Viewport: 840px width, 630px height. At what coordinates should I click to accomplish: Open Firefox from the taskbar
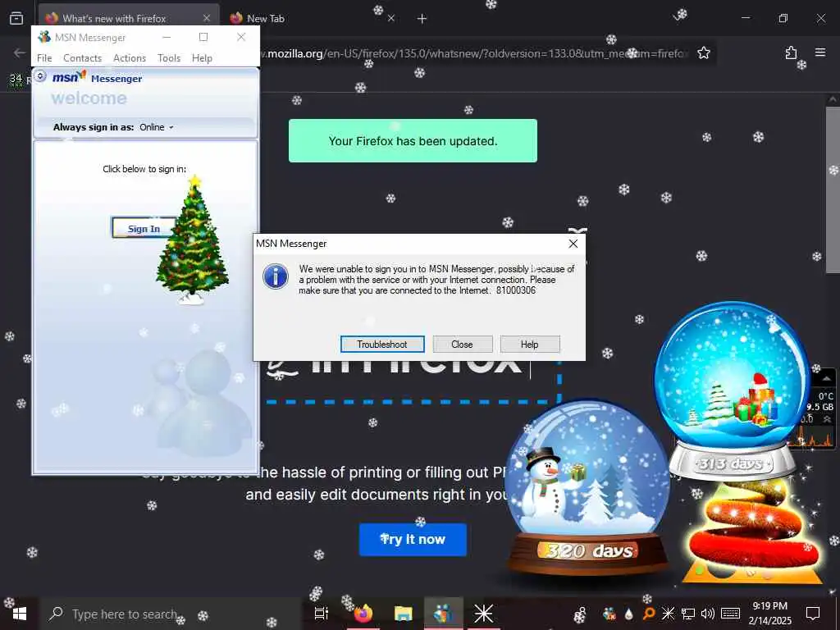[x=363, y=614]
